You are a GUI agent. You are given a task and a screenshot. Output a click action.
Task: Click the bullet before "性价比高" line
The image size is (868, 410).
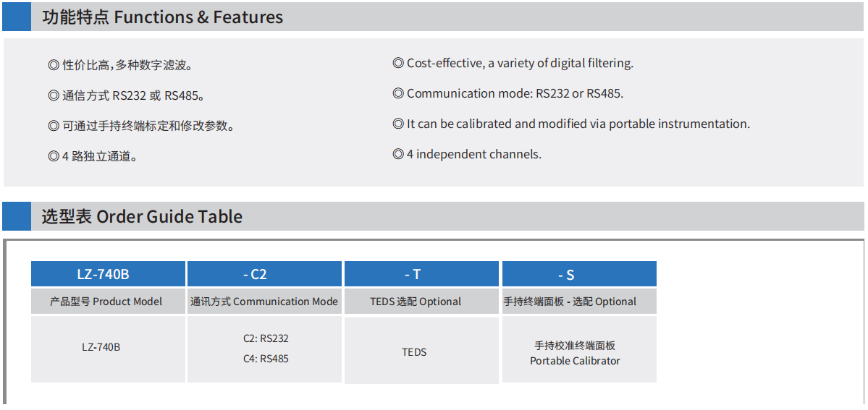(x=53, y=66)
